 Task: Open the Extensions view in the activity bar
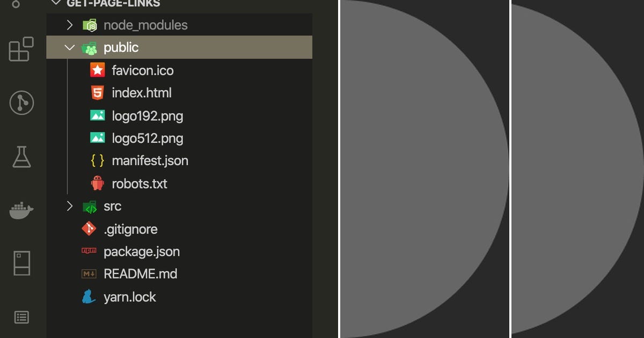point(20,50)
